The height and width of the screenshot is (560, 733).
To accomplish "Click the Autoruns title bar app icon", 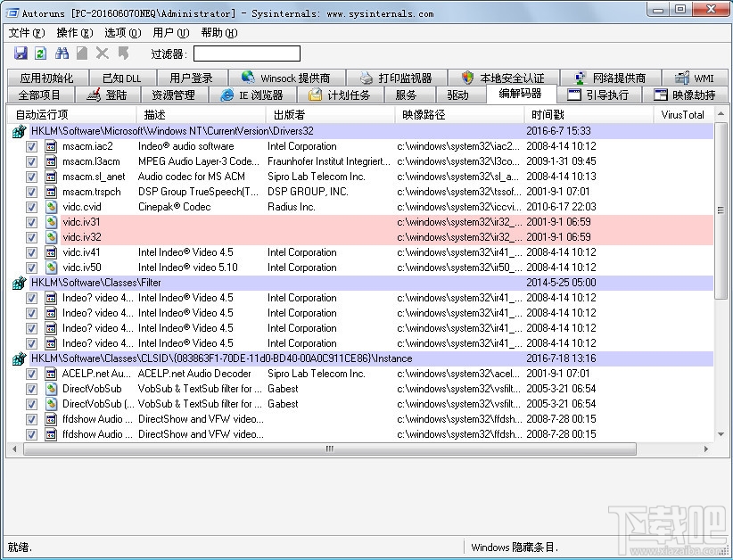I will pos(12,12).
